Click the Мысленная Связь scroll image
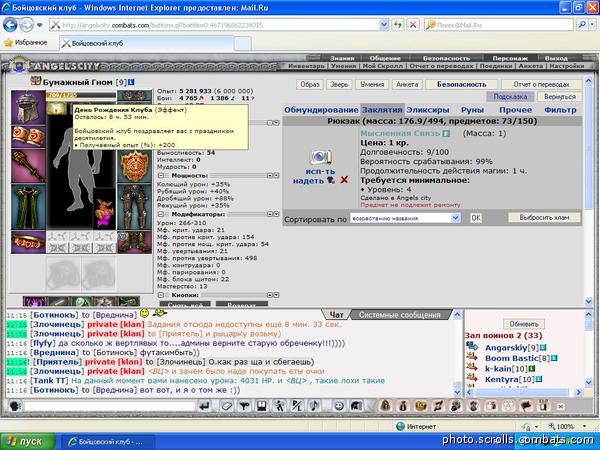This screenshot has height=450, width=600. click(x=321, y=157)
